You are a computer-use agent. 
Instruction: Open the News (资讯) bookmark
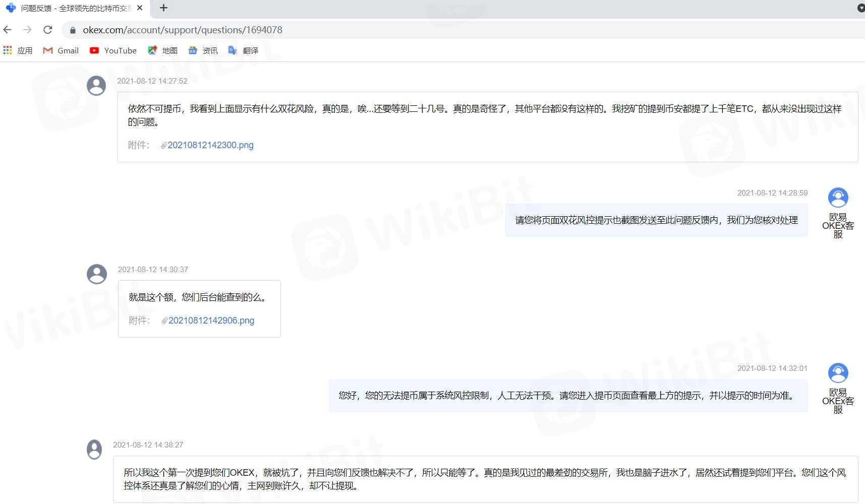point(203,50)
